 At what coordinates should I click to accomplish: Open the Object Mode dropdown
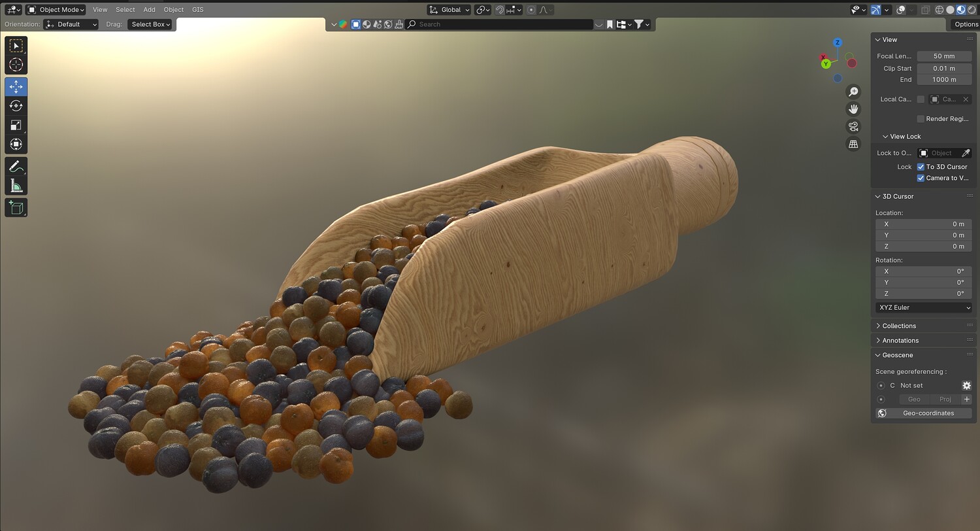[56, 10]
